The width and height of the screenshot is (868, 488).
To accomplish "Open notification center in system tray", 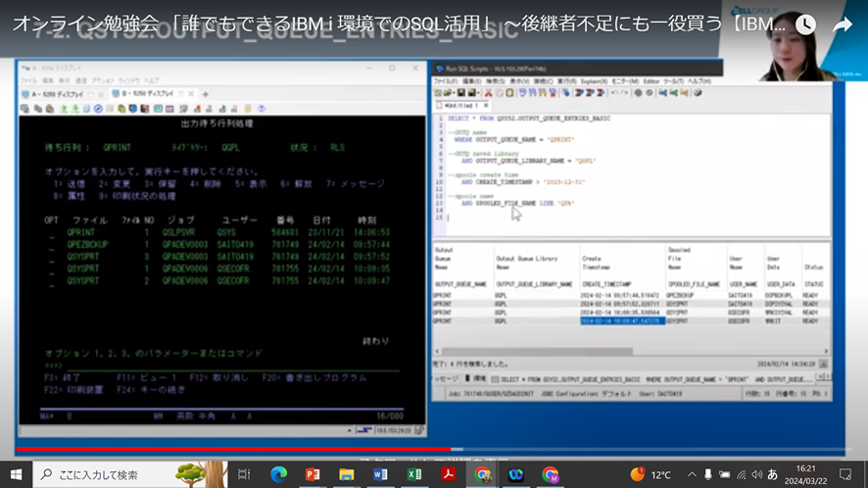I will tap(845, 474).
